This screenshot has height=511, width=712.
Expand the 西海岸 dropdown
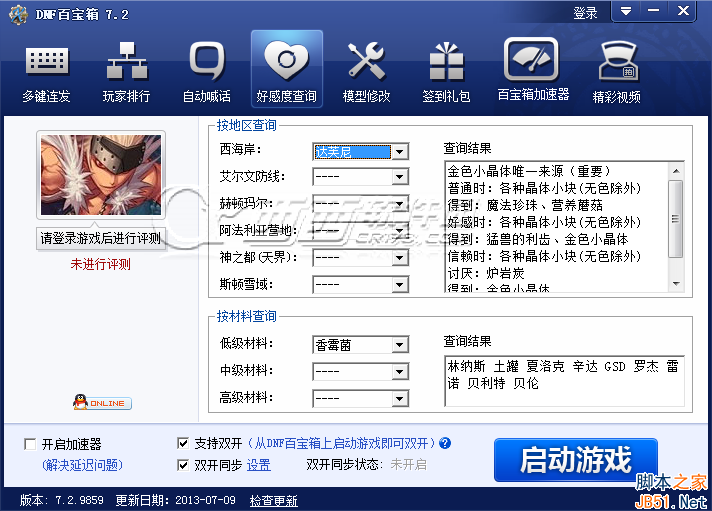click(400, 151)
